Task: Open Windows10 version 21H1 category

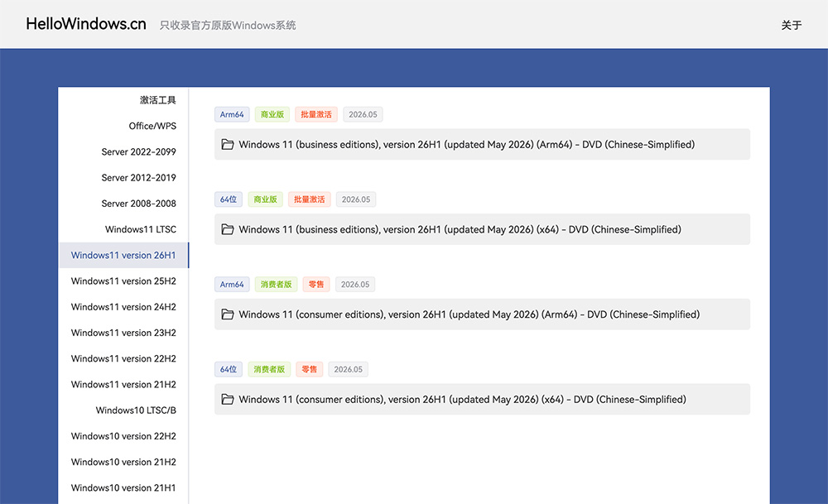Action: click(x=123, y=487)
